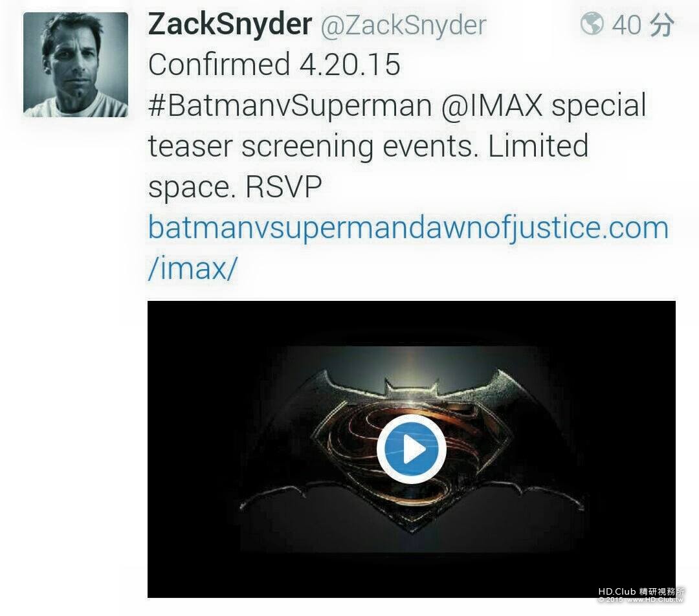Click the word 'special' in the tweet
This screenshot has width=699, height=616.
(599, 107)
